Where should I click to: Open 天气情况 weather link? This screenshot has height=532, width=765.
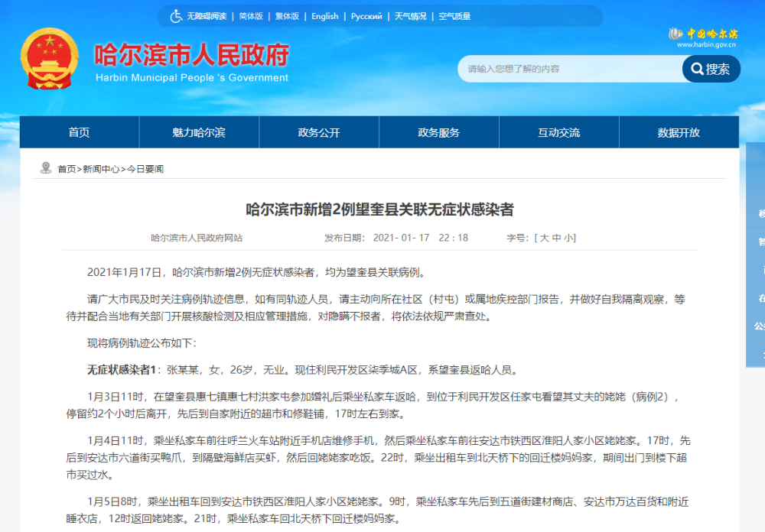tap(410, 16)
